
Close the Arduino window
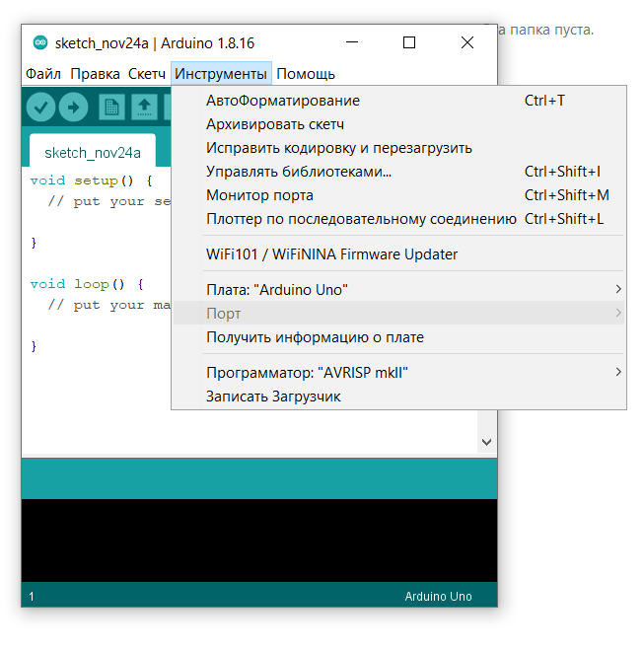tap(467, 42)
